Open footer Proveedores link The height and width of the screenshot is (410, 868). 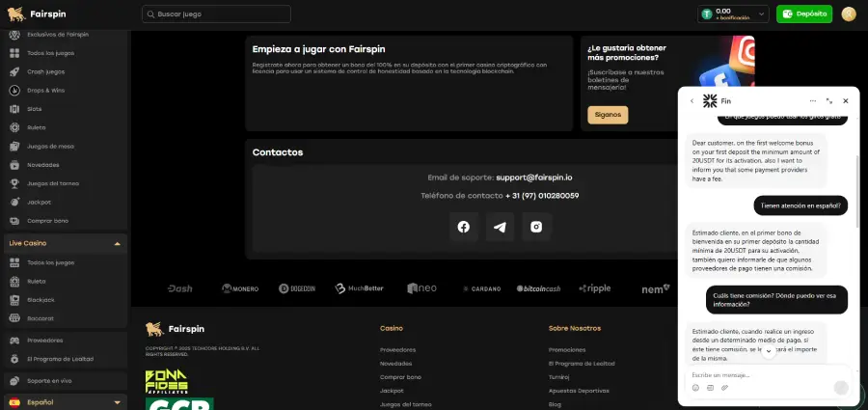point(397,350)
